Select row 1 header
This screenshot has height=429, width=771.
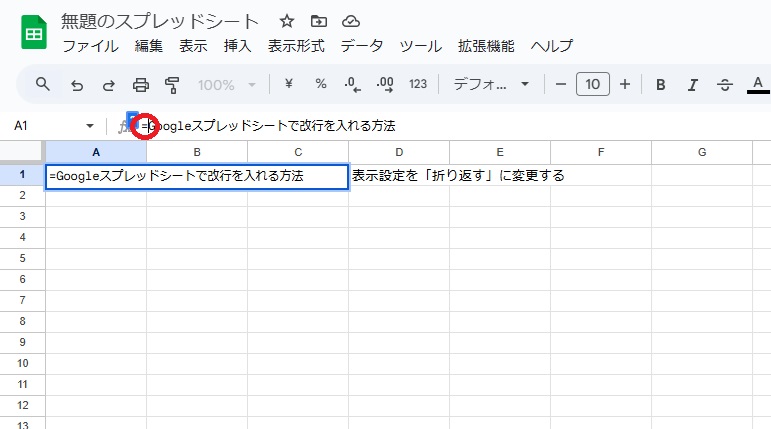coord(22,175)
